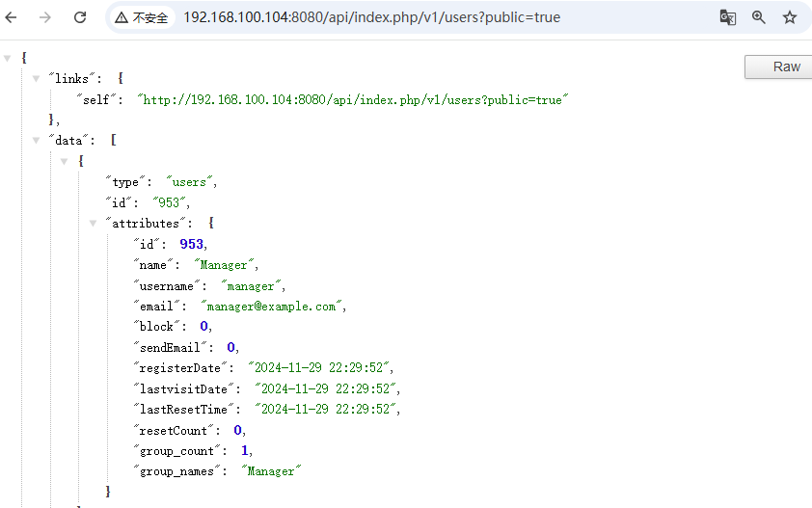The height and width of the screenshot is (508, 812).
Task: Bookmark this page with the star icon
Action: (x=790, y=17)
